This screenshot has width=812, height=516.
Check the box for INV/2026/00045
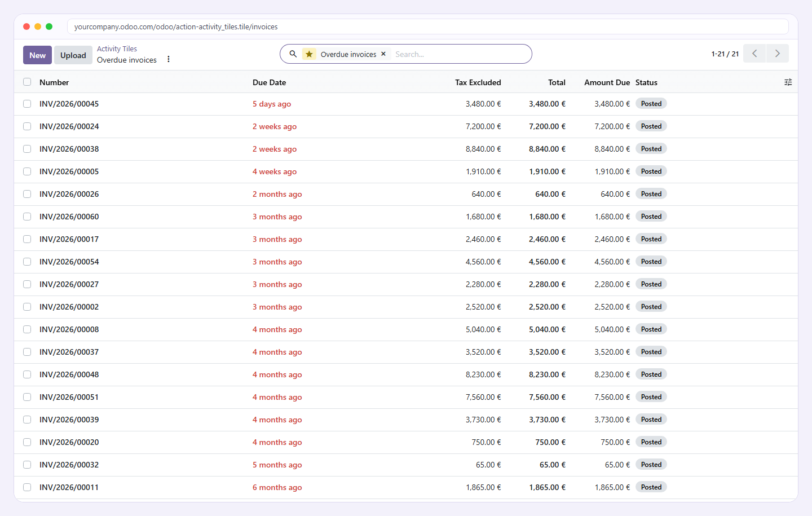coord(27,104)
